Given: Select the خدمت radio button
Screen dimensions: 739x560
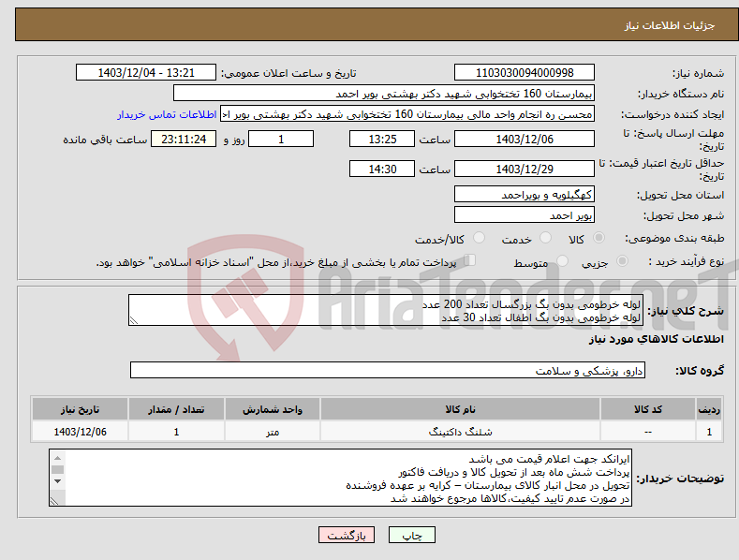Looking at the screenshot, I should click(x=545, y=238).
